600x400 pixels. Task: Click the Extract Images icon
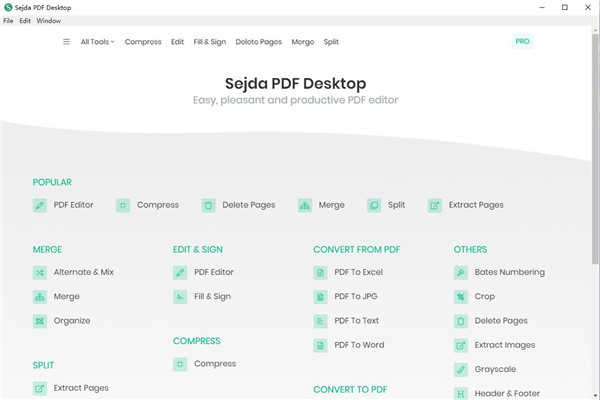pyautogui.click(x=461, y=345)
